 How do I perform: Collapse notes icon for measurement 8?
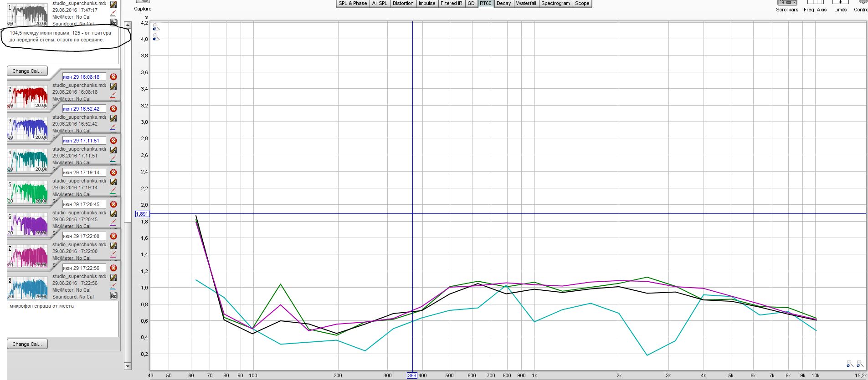click(x=113, y=296)
